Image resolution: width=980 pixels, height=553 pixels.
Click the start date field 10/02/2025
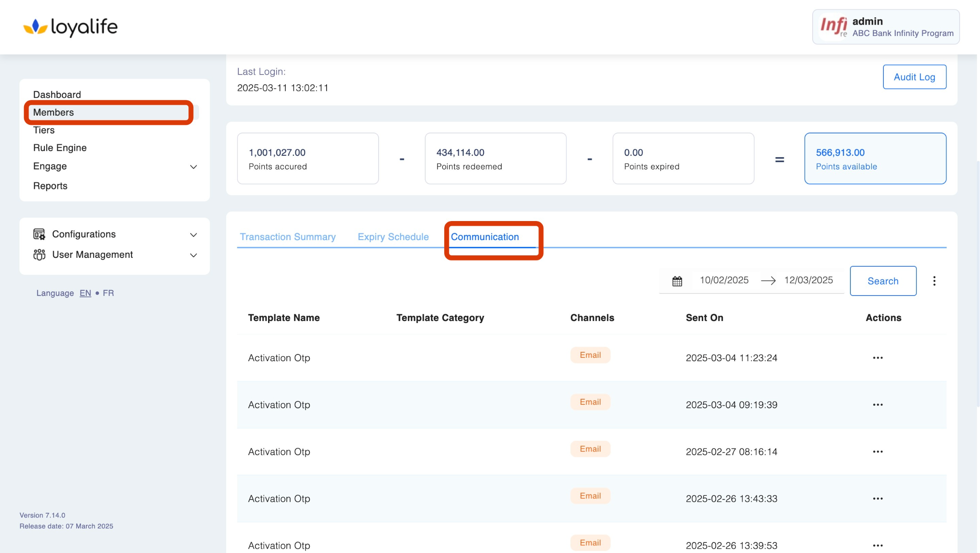coord(724,280)
